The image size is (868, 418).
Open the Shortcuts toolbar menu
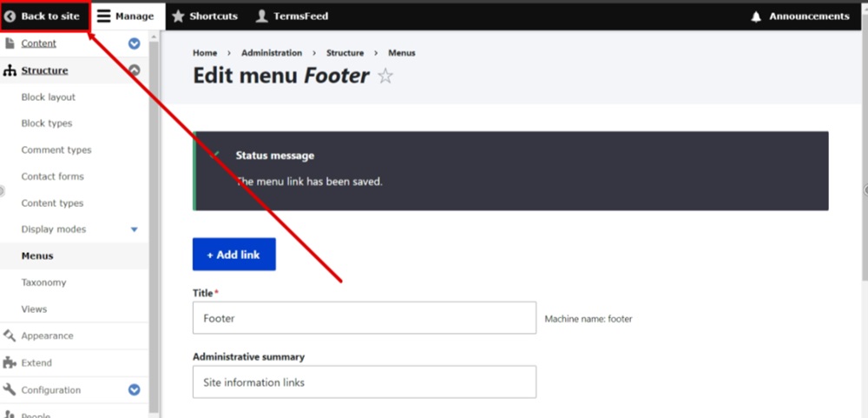point(205,16)
